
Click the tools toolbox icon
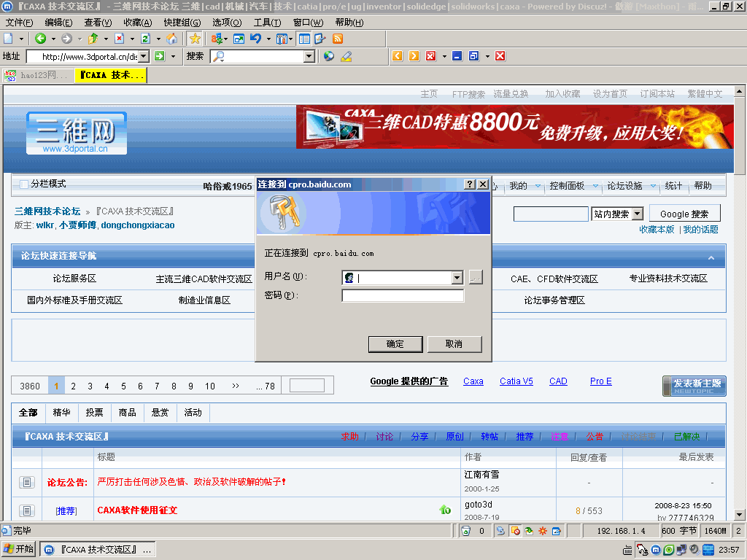[x=282, y=39]
